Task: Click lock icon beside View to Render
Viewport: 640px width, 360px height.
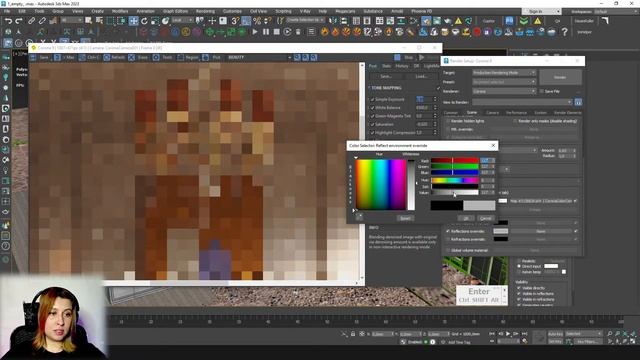Action: click(x=578, y=102)
